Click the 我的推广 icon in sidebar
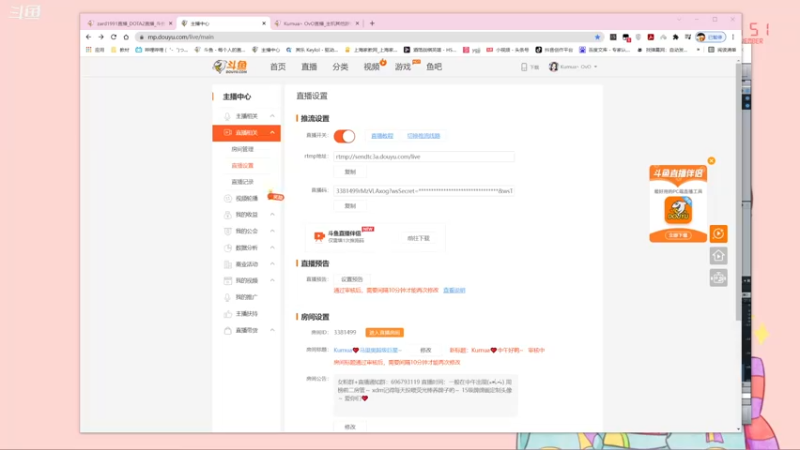This screenshot has width=800, height=450. click(228, 297)
